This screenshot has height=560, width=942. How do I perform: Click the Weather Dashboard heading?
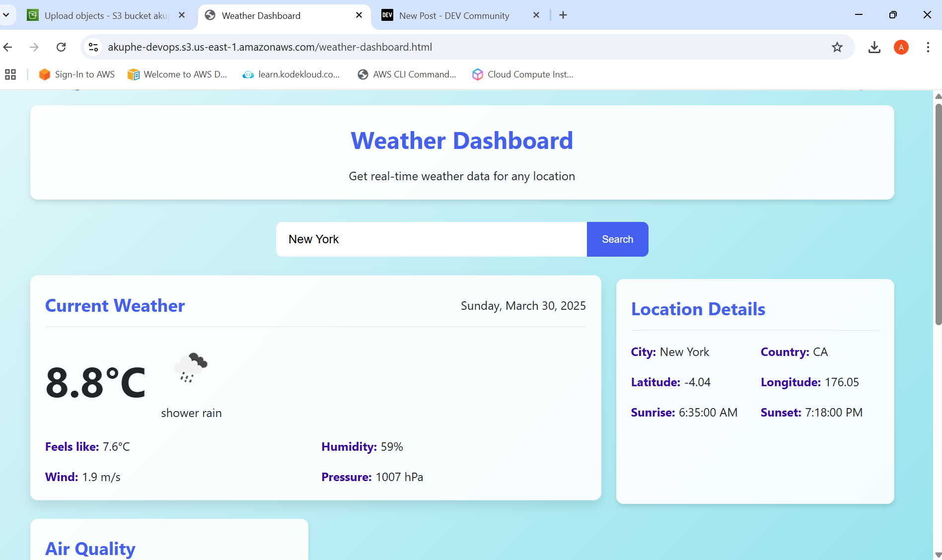462,140
